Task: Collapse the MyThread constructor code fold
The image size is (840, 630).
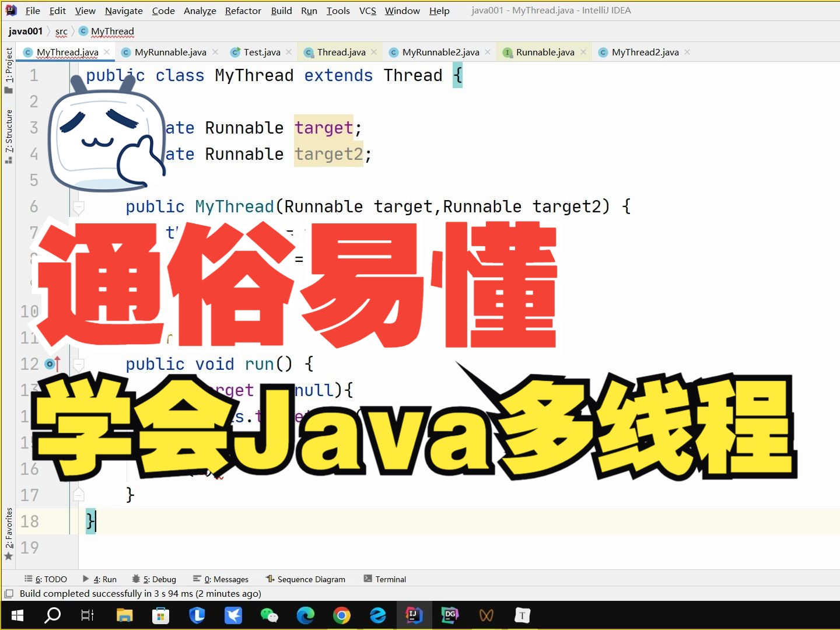Action: point(79,207)
